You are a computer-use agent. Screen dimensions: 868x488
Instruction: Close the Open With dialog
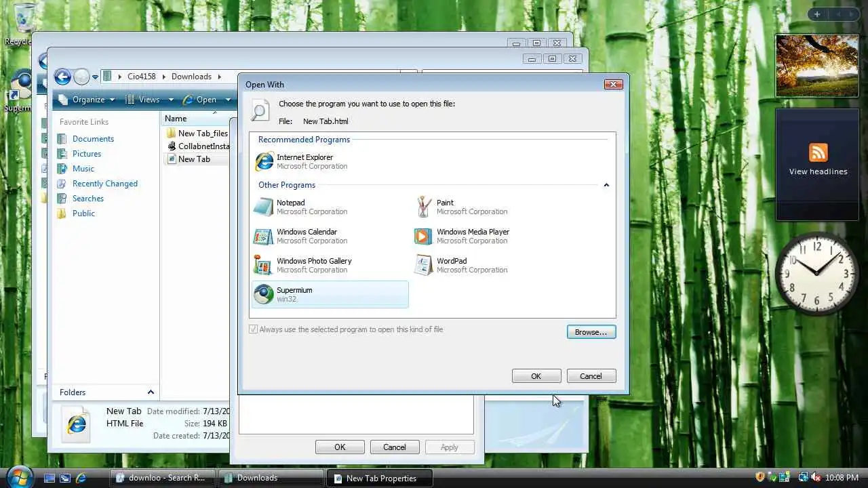(614, 84)
